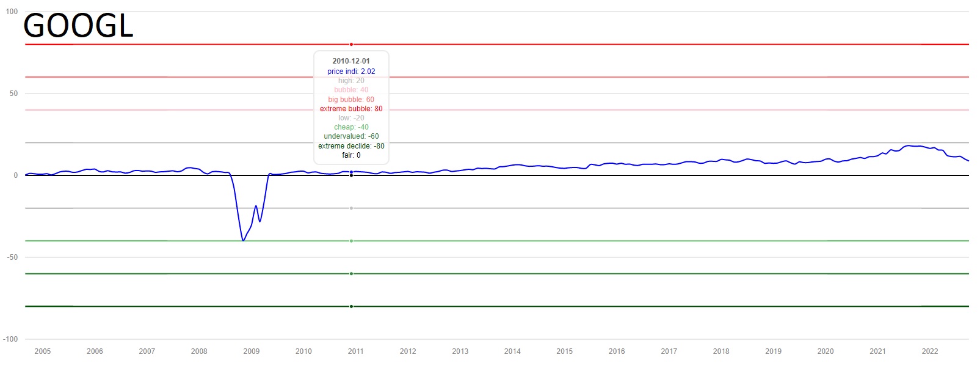Click the 'big bubble: 60' tooltip entry

351,100
